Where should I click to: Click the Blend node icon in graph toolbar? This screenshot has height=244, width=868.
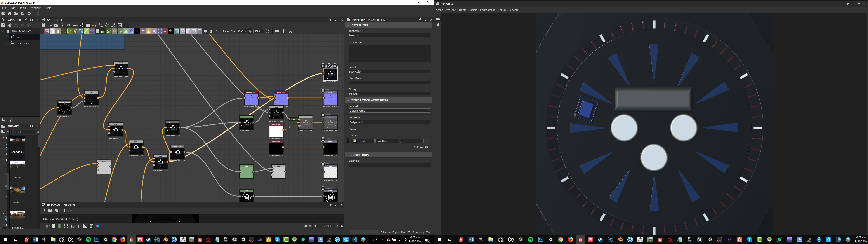52,31
